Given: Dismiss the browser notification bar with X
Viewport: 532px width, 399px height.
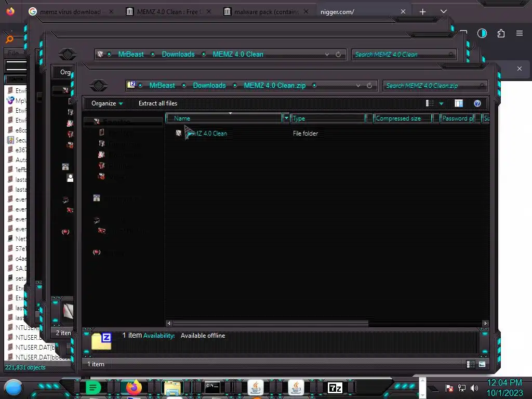Looking at the screenshot, I should tap(520, 69).
